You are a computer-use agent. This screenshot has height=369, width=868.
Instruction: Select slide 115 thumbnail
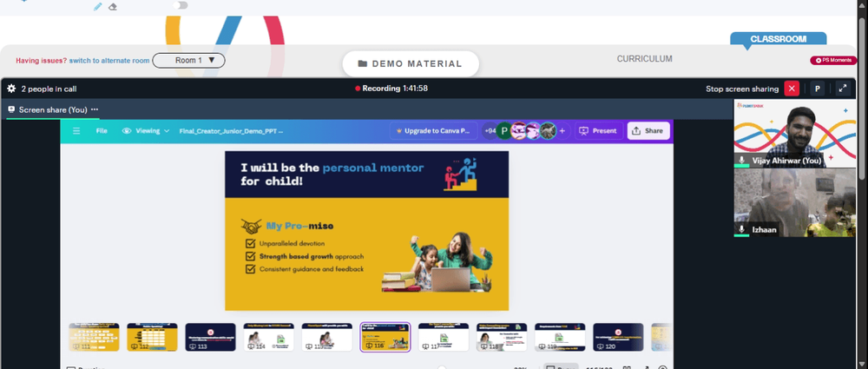(327, 338)
